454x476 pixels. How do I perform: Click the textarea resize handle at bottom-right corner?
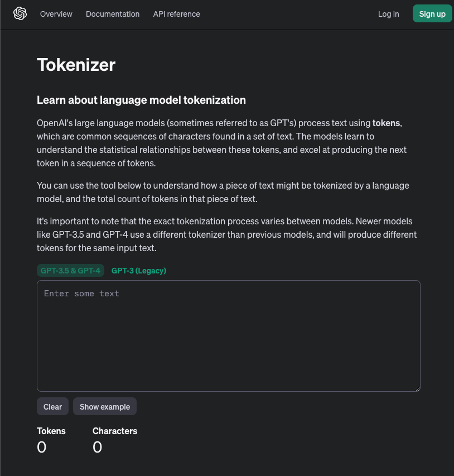[x=417, y=389]
